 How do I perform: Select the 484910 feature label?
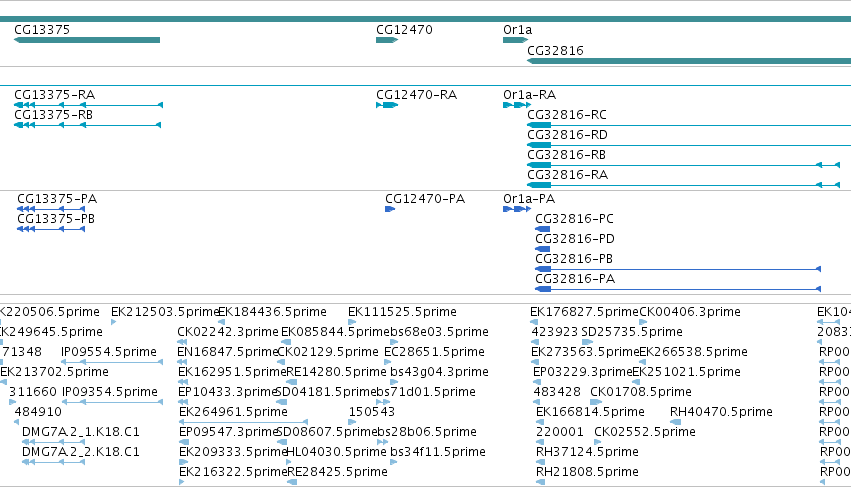(x=38, y=412)
